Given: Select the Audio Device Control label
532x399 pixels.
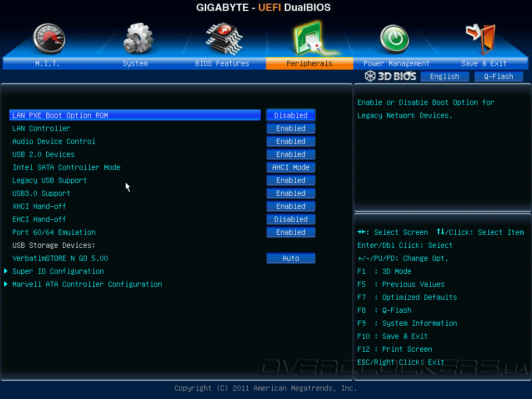Looking at the screenshot, I should 54,141.
